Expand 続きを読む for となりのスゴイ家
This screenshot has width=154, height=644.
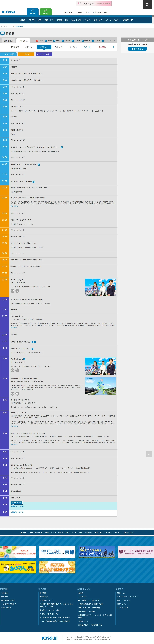[x=14, y=327]
